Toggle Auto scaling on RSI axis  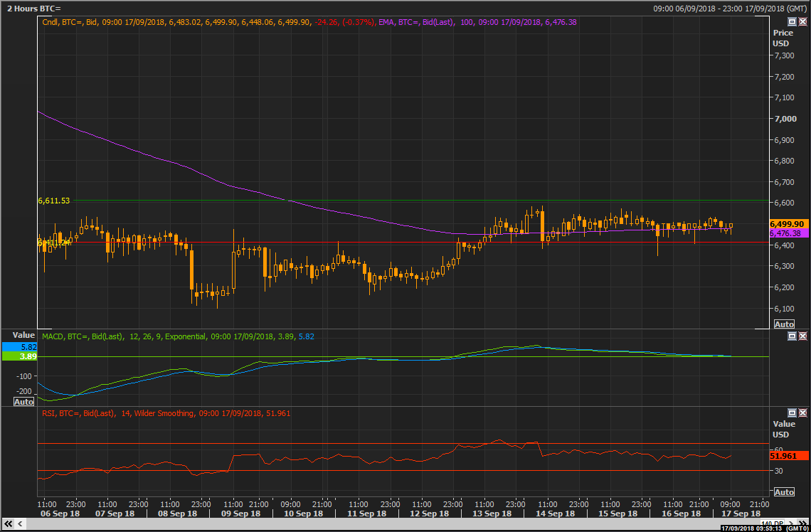pyautogui.click(x=783, y=492)
